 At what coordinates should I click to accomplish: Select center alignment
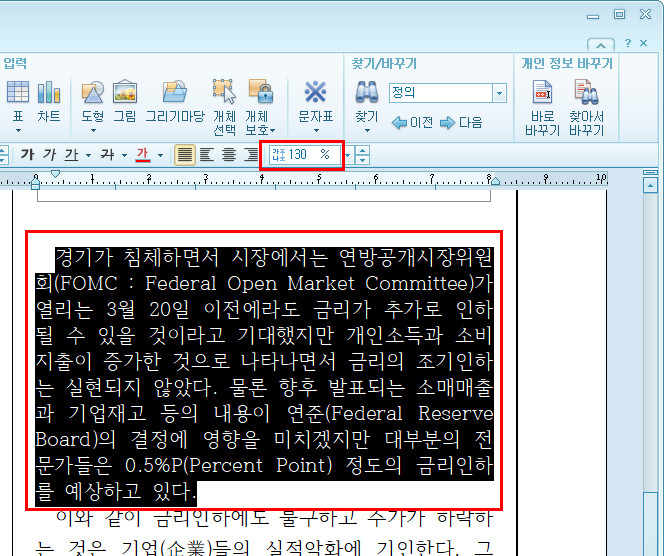point(229,155)
